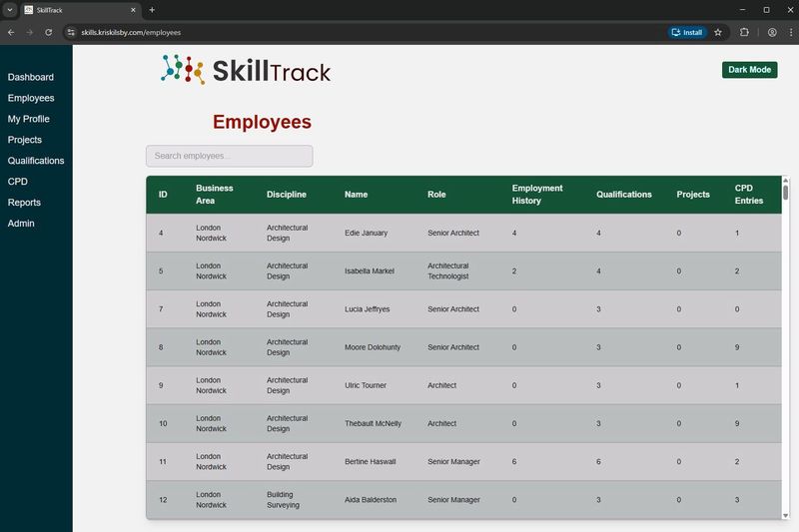Open browser extensions puzzle icon
Viewport: 799px width, 532px height.
pyautogui.click(x=744, y=32)
